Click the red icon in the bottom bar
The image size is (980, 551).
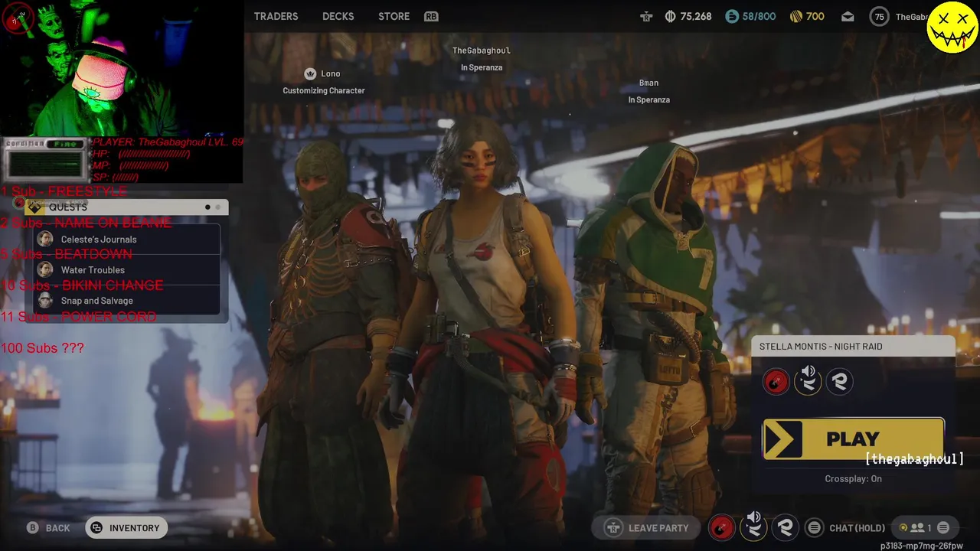click(x=721, y=528)
